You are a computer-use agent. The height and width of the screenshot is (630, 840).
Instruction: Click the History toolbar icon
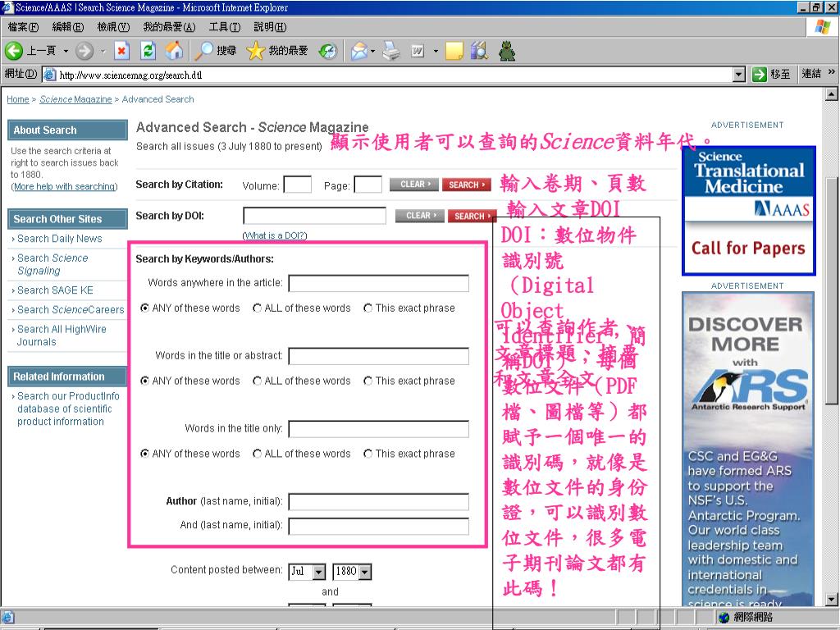(328, 51)
